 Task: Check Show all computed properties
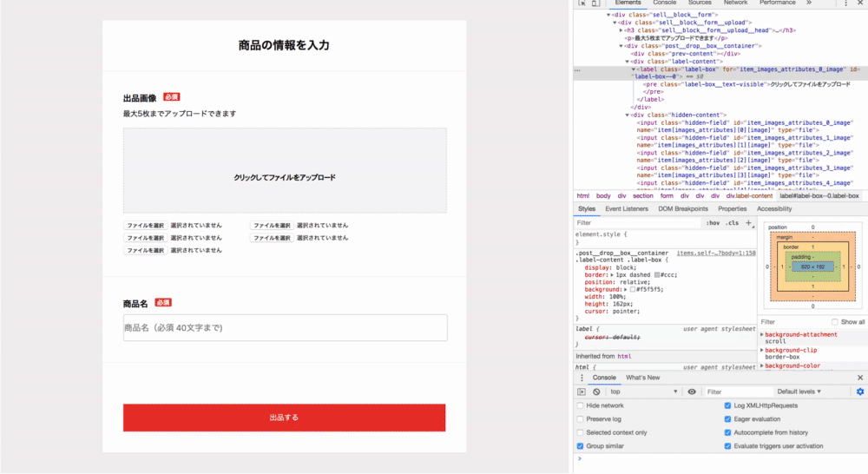834,322
